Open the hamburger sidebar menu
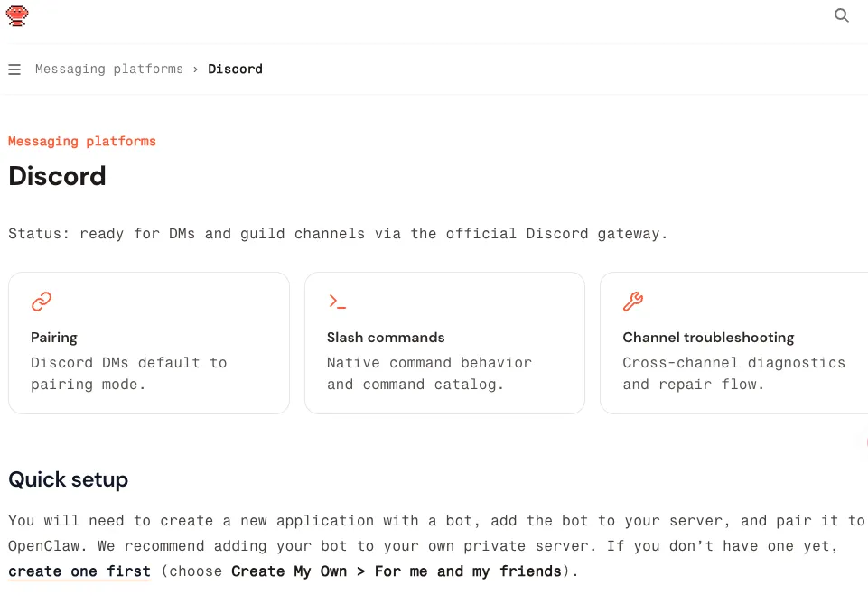 [x=14, y=70]
